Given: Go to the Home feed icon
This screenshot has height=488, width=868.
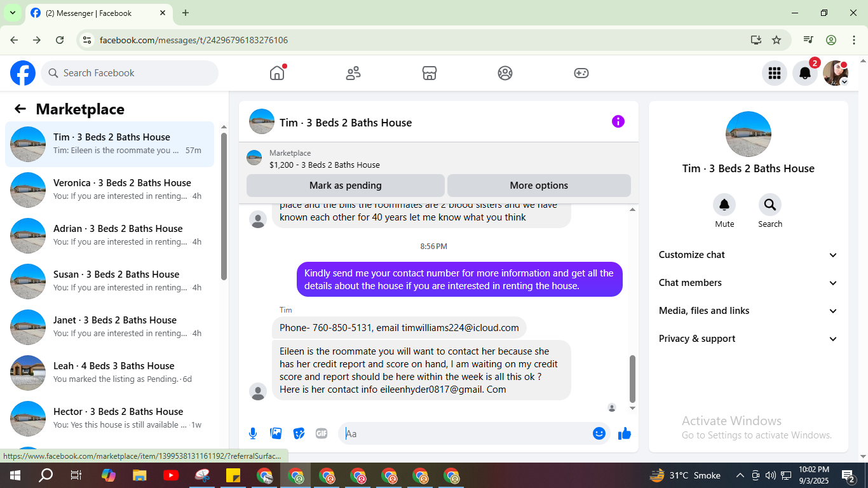Looking at the screenshot, I should click(277, 73).
